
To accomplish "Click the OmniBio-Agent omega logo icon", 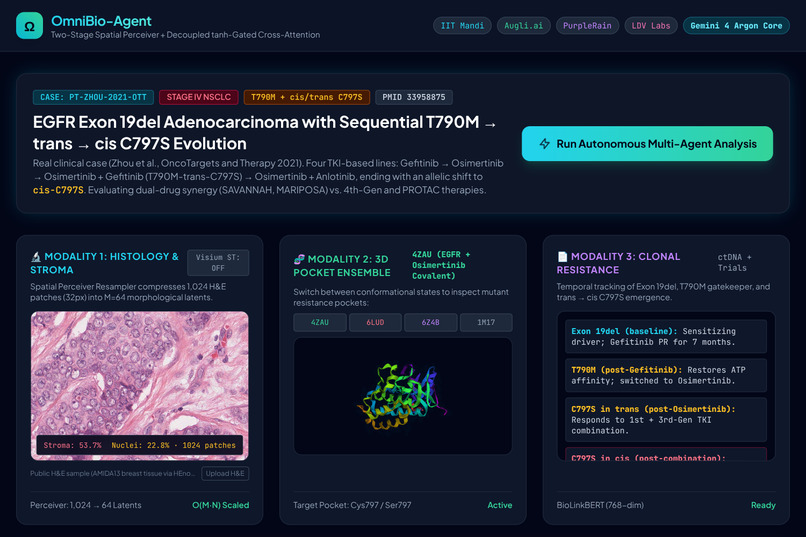I will pos(29,26).
